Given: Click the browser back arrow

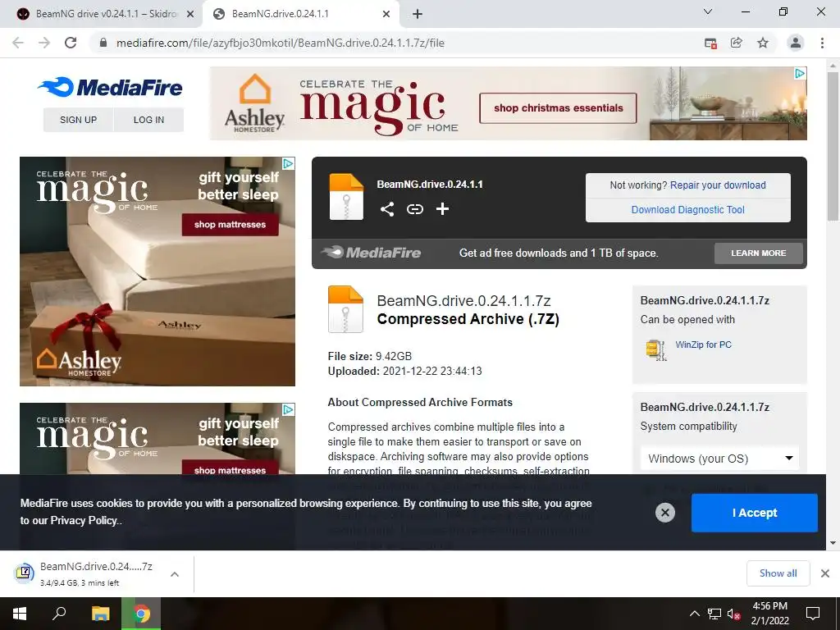Looking at the screenshot, I should [x=18, y=43].
